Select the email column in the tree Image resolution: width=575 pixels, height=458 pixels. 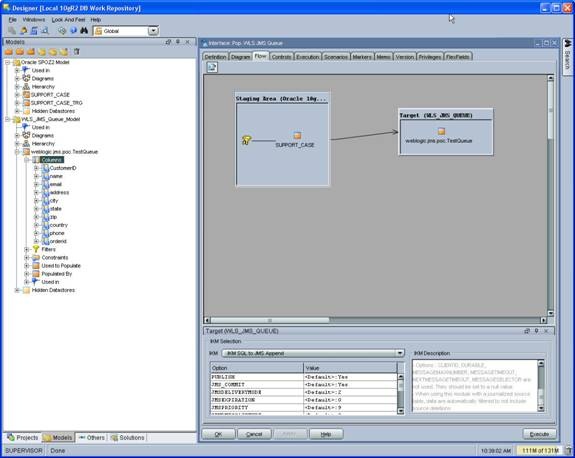click(56, 184)
